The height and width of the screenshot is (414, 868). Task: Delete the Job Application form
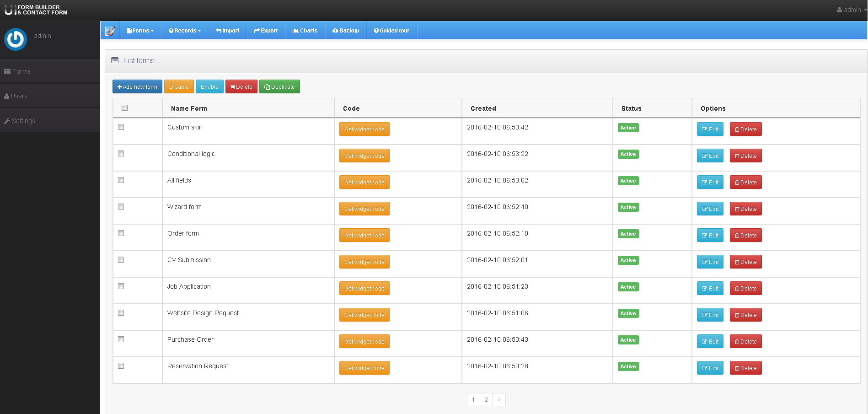point(746,289)
